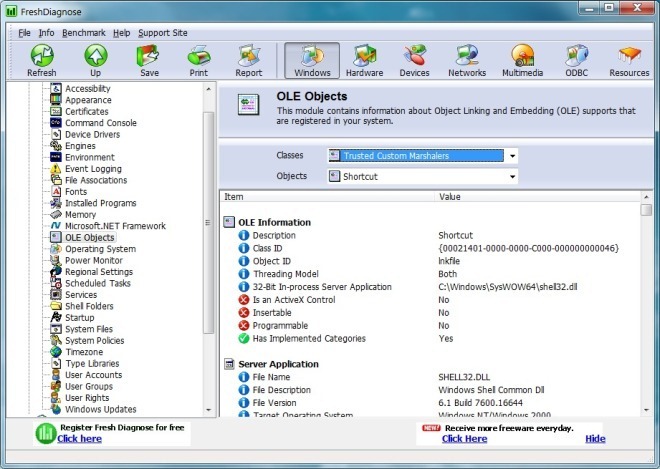Click details list scrollbar down arrow
This screenshot has width=660, height=469.
pos(646,410)
